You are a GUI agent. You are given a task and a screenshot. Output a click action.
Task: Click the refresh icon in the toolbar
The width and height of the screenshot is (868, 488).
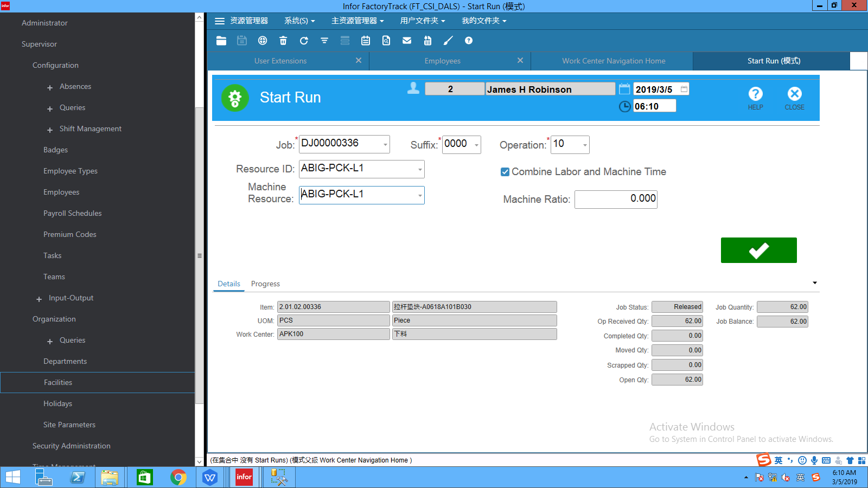pyautogui.click(x=304, y=41)
